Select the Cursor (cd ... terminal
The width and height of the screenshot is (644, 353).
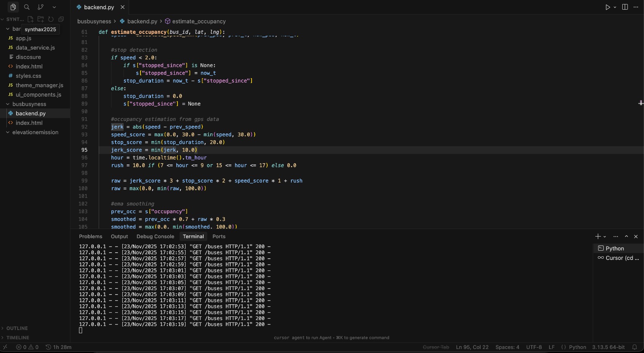[618, 258]
